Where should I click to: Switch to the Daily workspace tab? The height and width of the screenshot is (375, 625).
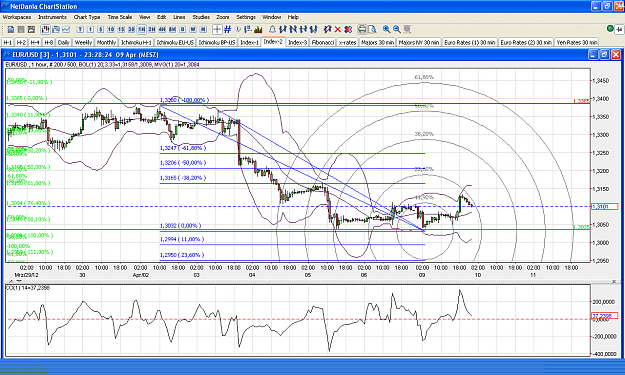(x=63, y=42)
